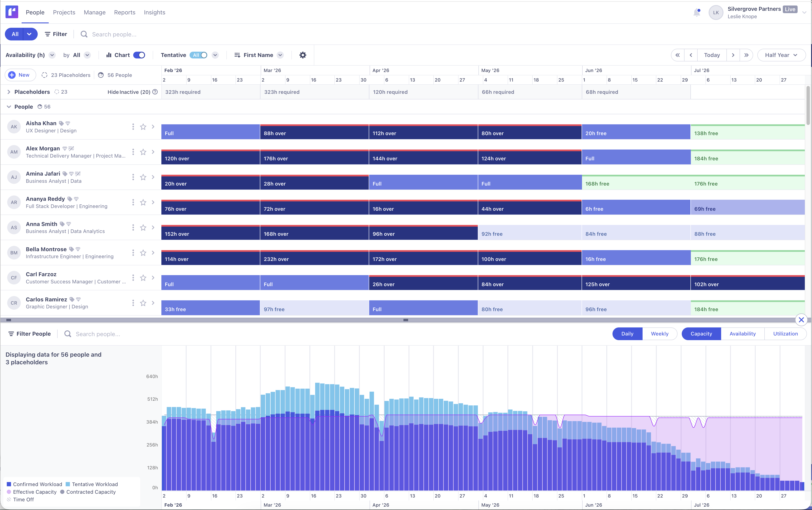Click the notification bell icon
This screenshot has height=510, width=812.
(697, 12)
